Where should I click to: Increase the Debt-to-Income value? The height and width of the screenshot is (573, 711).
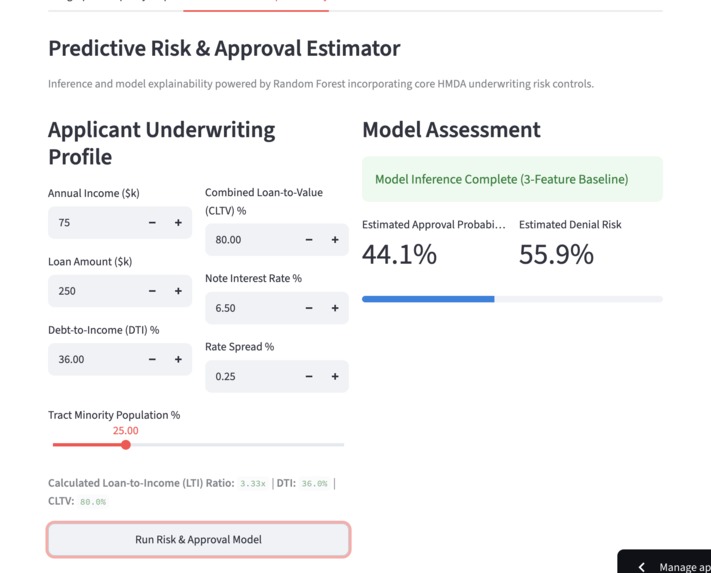pyautogui.click(x=178, y=359)
